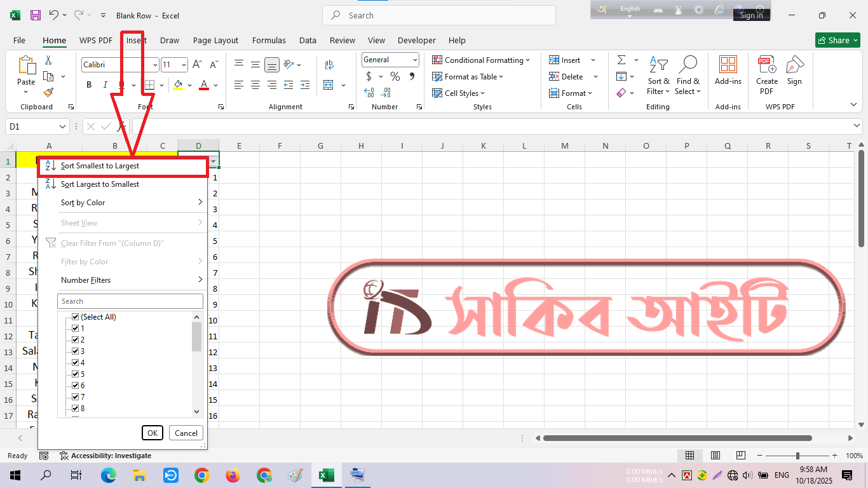Screen dimensions: 868x488
Task: Open the font name Calibri dropdown
Action: [155, 65]
